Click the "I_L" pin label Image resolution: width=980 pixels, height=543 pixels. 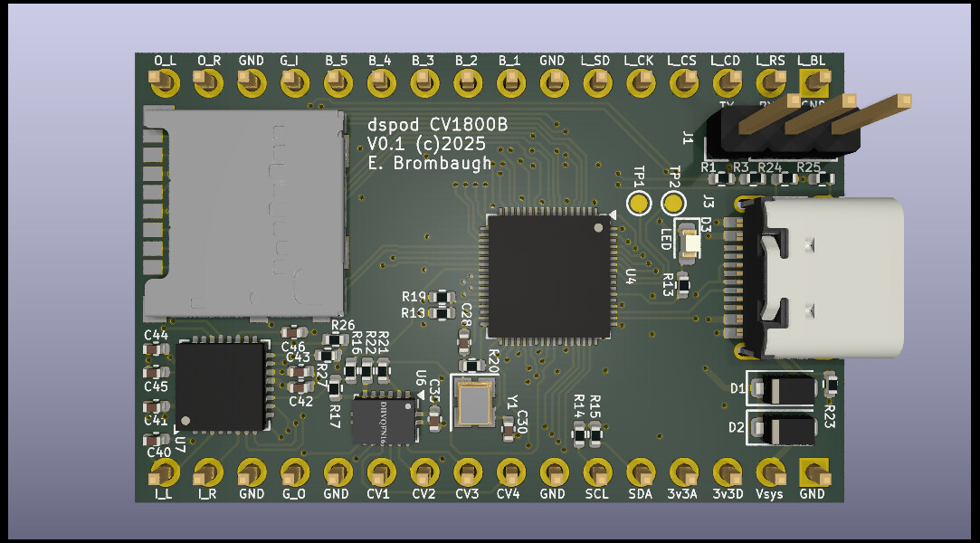tap(163, 493)
